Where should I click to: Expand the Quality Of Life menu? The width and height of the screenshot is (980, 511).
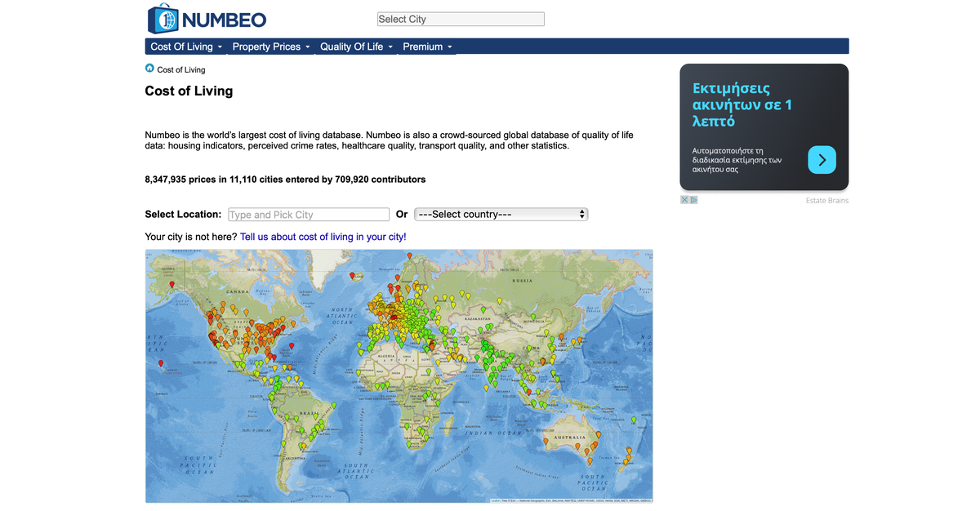tap(356, 47)
